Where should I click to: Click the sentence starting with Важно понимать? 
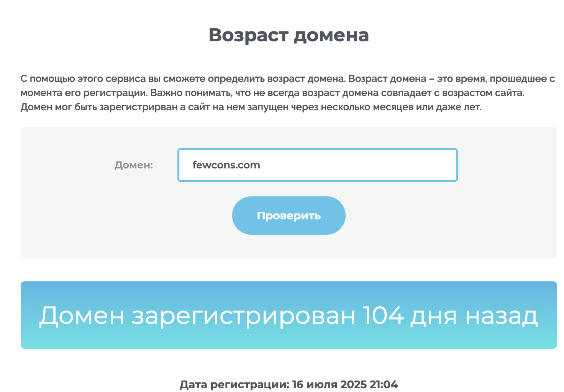click(x=337, y=93)
